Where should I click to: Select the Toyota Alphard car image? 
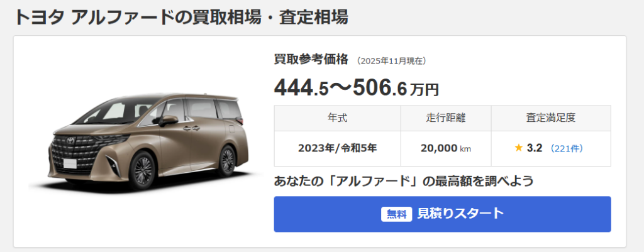145,141
